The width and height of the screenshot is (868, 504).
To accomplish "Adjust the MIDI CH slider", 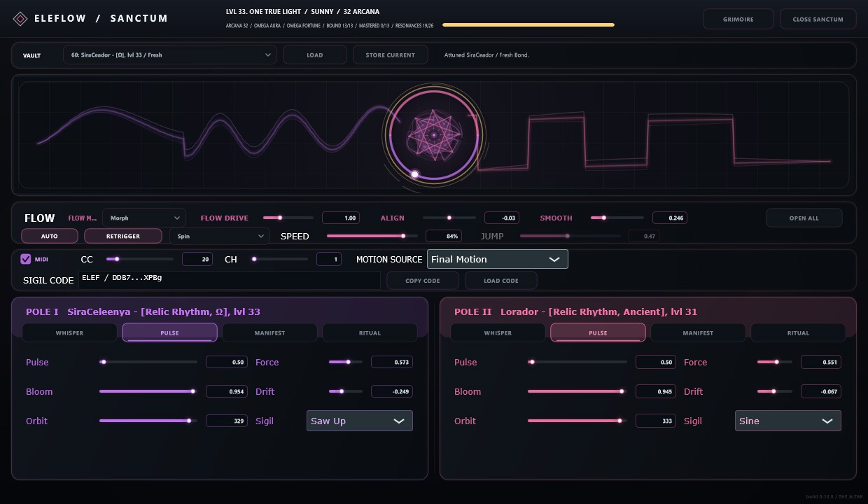I will tap(280, 259).
